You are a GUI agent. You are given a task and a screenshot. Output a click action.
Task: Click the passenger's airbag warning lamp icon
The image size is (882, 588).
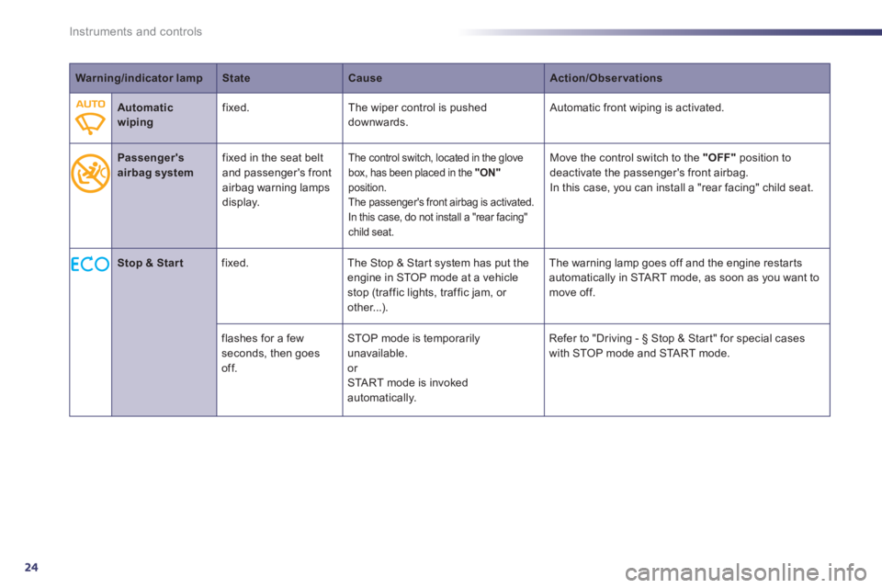click(91, 174)
